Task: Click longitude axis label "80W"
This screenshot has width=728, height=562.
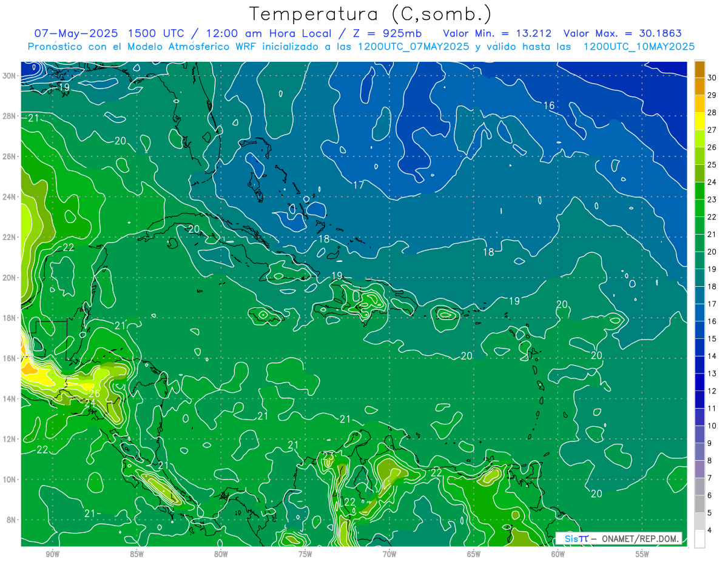Action: pos(221,554)
